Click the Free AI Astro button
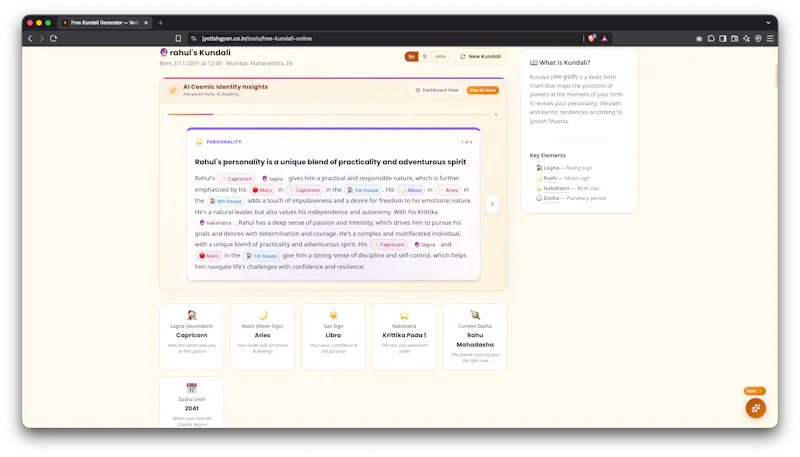The height and width of the screenshot is (457, 800). [483, 90]
